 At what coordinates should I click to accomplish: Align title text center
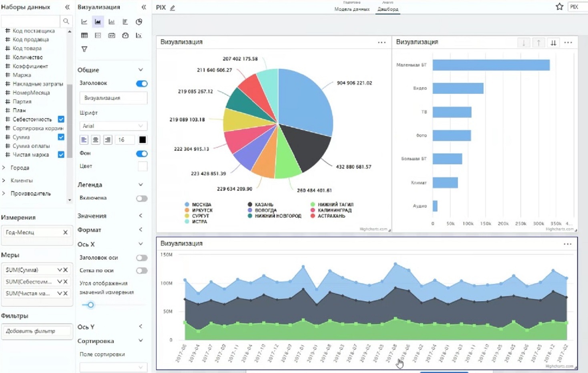click(x=96, y=139)
